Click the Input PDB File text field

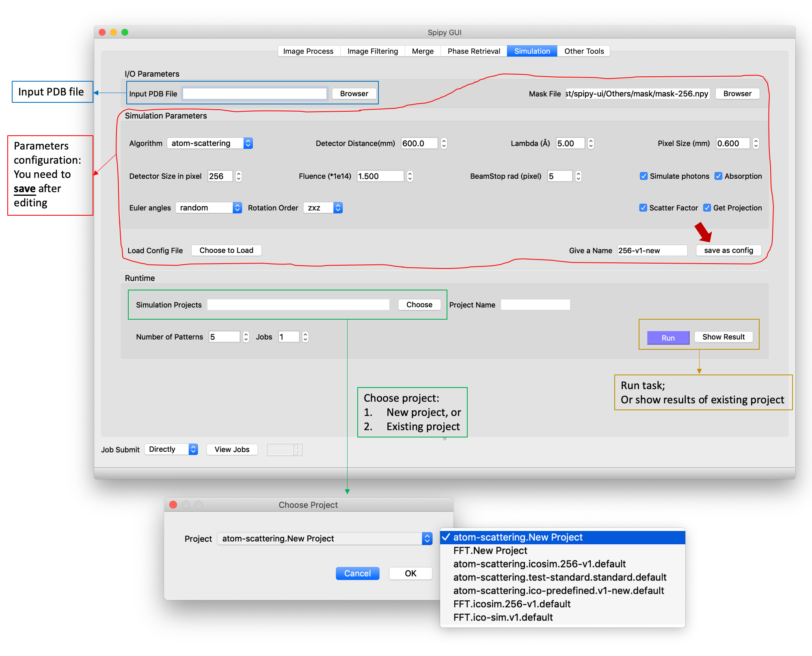[255, 93]
